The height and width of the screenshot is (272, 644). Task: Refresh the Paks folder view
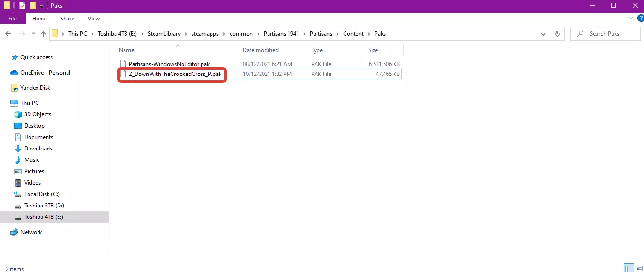pyautogui.click(x=557, y=34)
